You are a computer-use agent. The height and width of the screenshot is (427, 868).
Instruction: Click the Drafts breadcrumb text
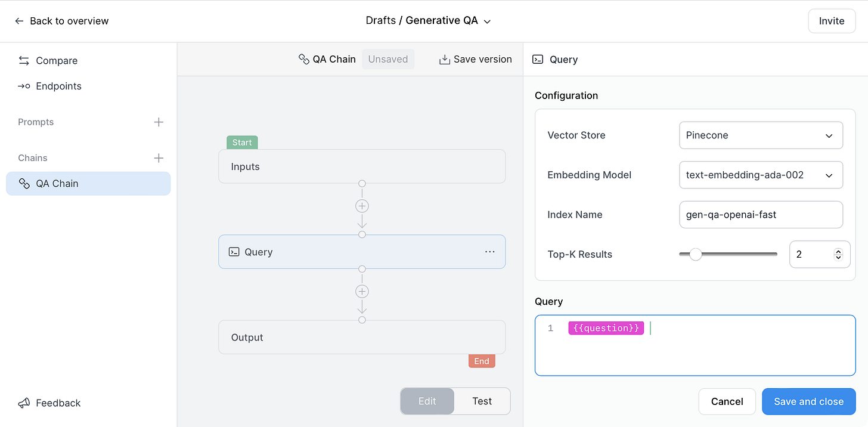(x=382, y=21)
